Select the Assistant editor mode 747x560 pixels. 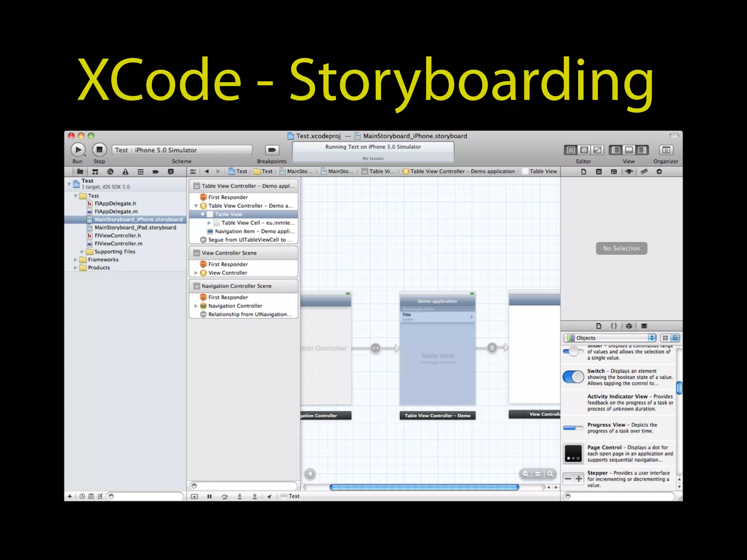point(584,150)
